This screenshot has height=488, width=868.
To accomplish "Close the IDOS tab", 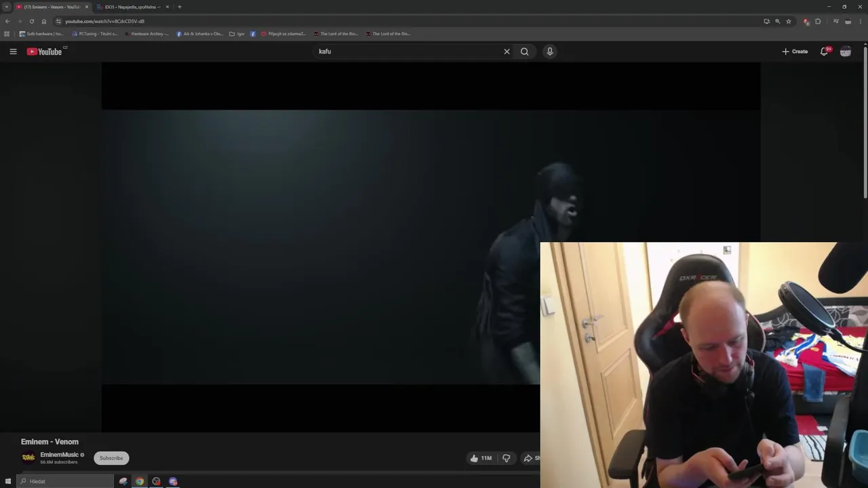I will (x=167, y=7).
